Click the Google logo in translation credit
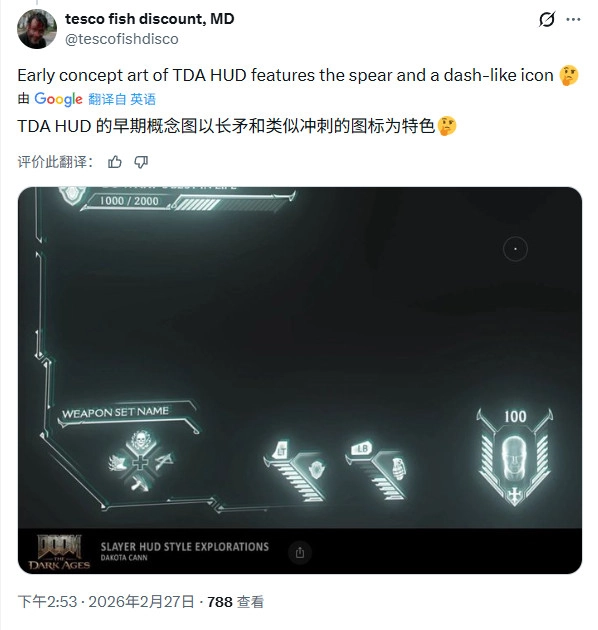The height and width of the screenshot is (630, 598). point(59,99)
